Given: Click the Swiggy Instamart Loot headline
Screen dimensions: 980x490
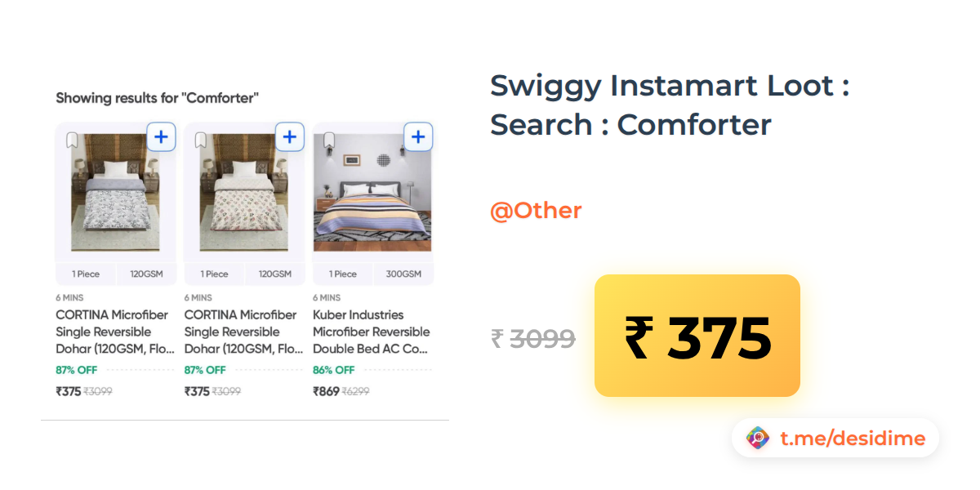Looking at the screenshot, I should pos(670,105).
